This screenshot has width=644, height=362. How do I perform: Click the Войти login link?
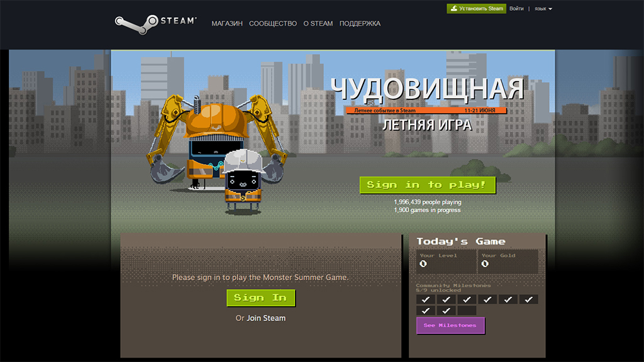[x=516, y=9]
